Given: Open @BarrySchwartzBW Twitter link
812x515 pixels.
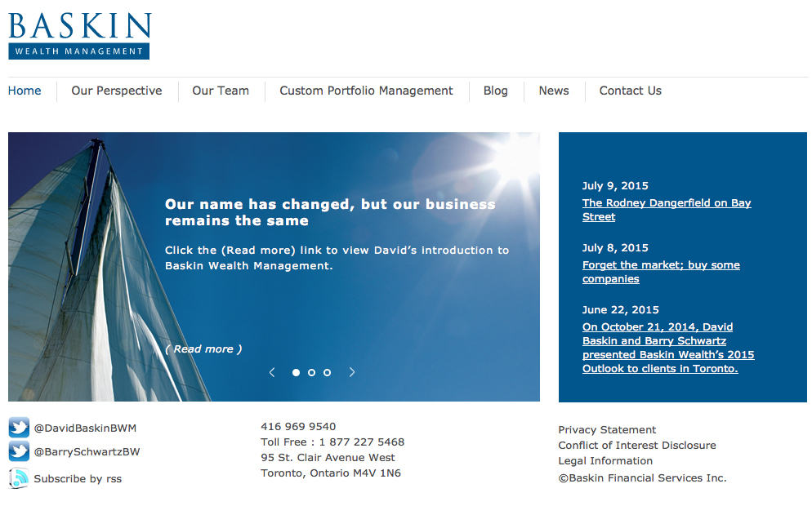Looking at the screenshot, I should (x=87, y=451).
